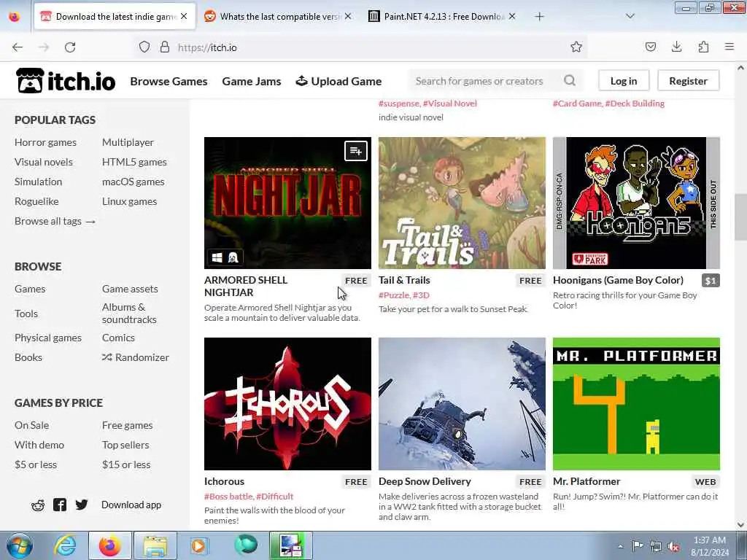Open Windows Explorer folder in the taskbar
The height and width of the screenshot is (560, 747).
click(x=155, y=545)
